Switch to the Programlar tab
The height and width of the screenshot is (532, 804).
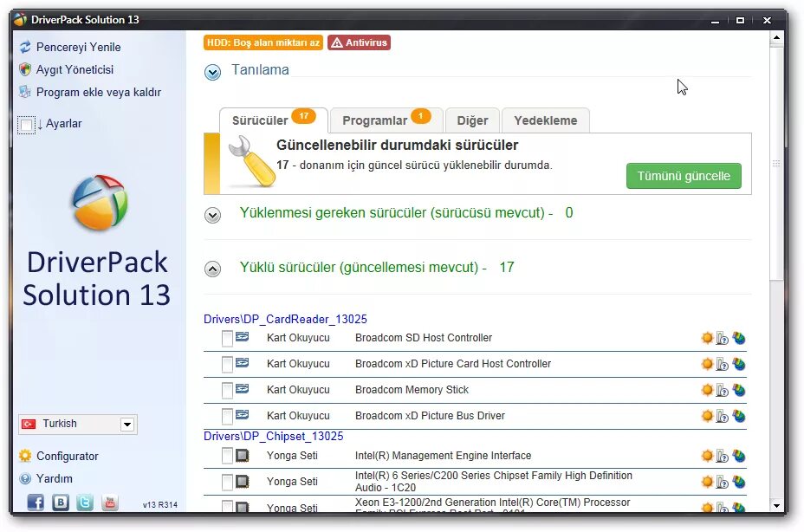click(386, 120)
